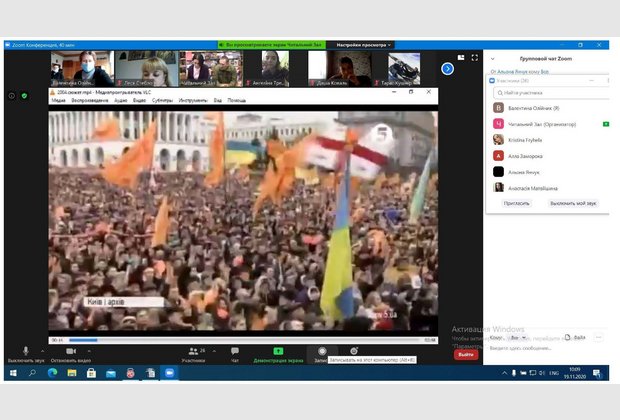Open the Чат chat icon
Screen dimensions: 620x420
tap(235, 351)
